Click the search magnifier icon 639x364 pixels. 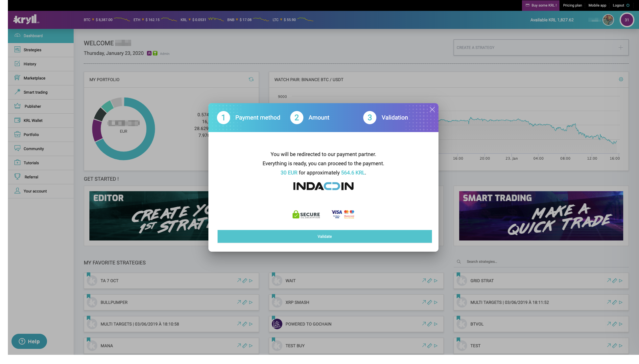coord(459,262)
